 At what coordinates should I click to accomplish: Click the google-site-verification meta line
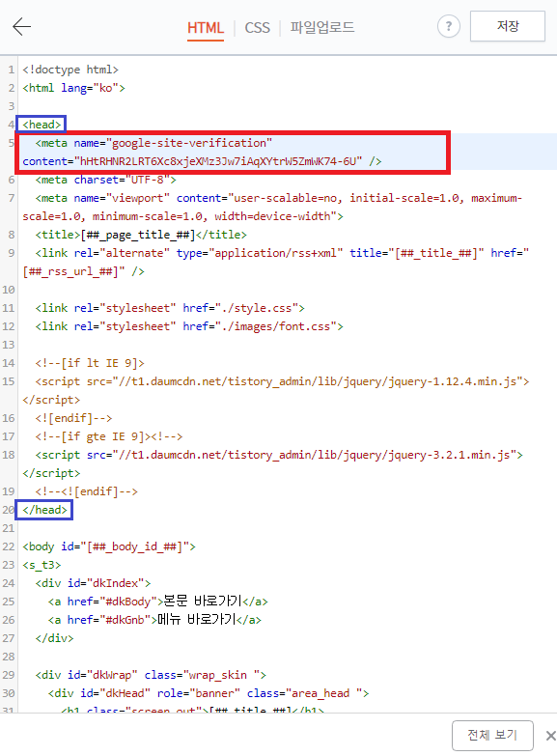(153, 143)
